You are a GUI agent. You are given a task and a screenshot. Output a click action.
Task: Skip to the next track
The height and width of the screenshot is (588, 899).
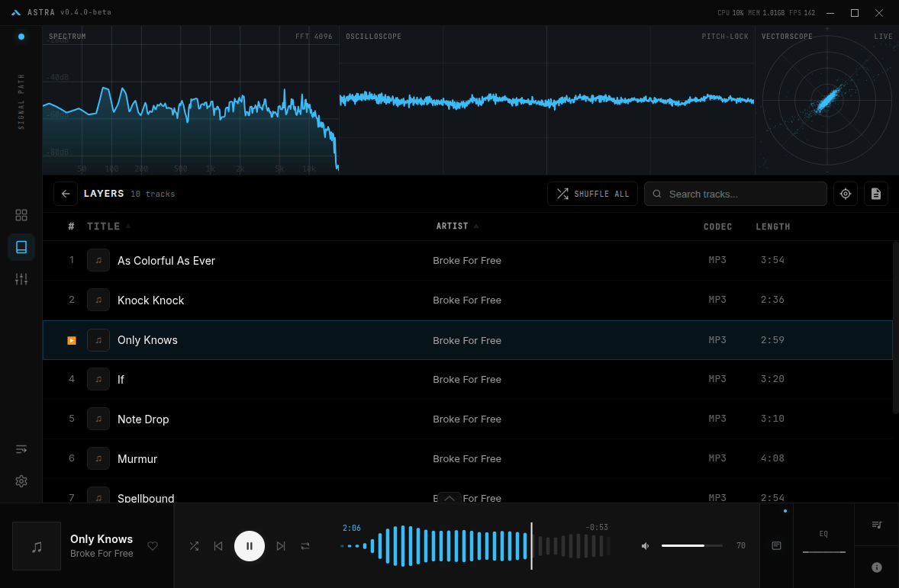tap(281, 546)
